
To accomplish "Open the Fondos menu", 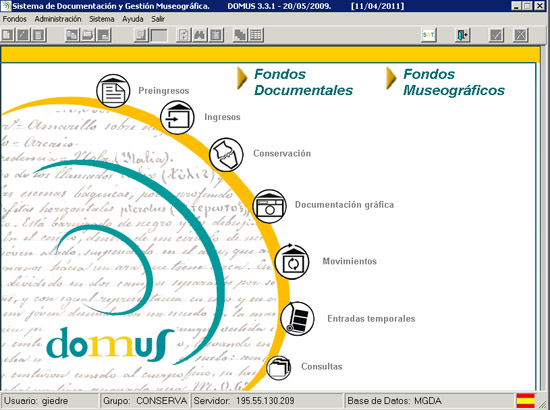I will click(x=15, y=19).
